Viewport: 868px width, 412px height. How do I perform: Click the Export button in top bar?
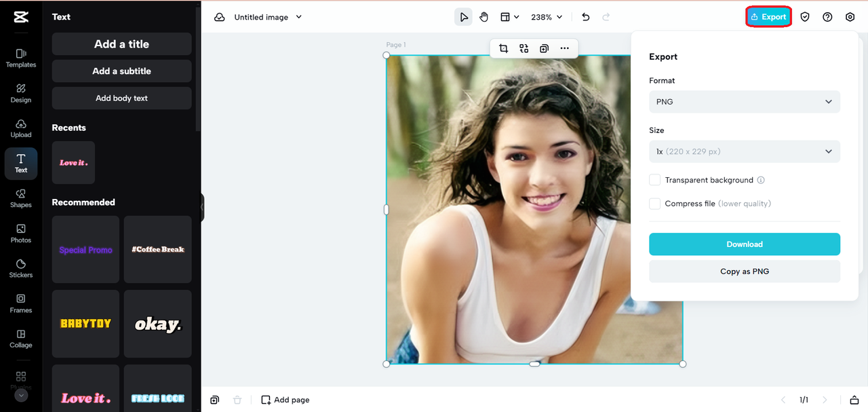pos(768,17)
